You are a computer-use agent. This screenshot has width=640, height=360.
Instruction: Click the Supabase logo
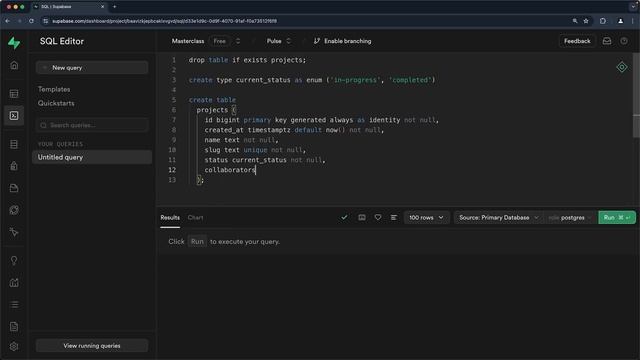14,42
